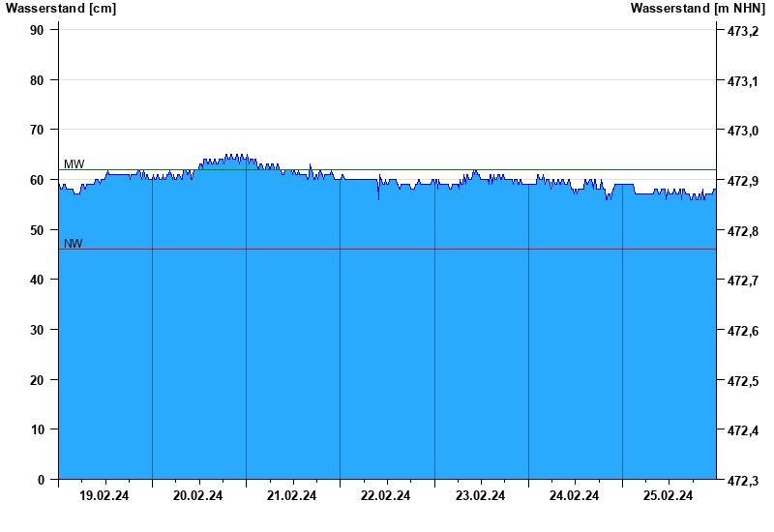Click the 472,5 value on right axis
This screenshot has width=774, height=532.
pos(743,381)
